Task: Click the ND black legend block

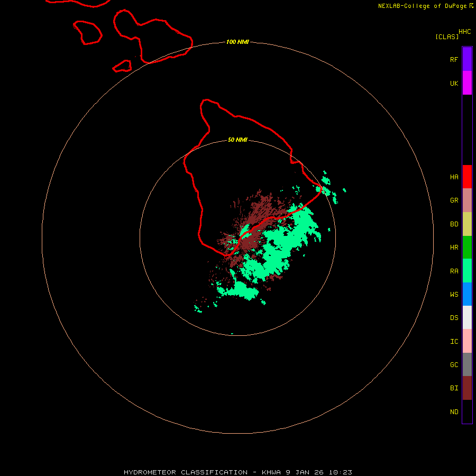Action: 467,411
